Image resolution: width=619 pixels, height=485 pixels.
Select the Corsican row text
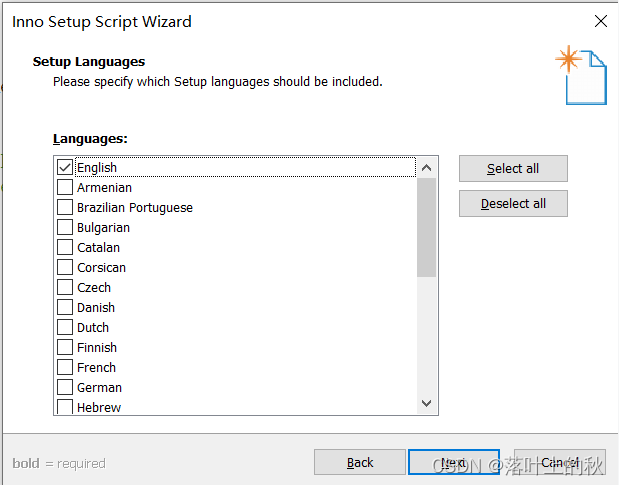coord(101,268)
